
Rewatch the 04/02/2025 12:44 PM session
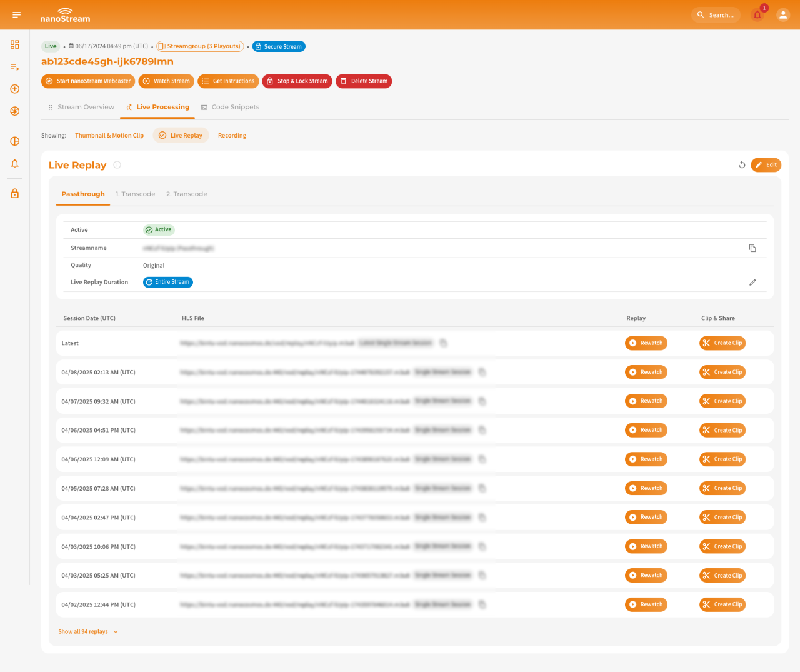coord(646,604)
